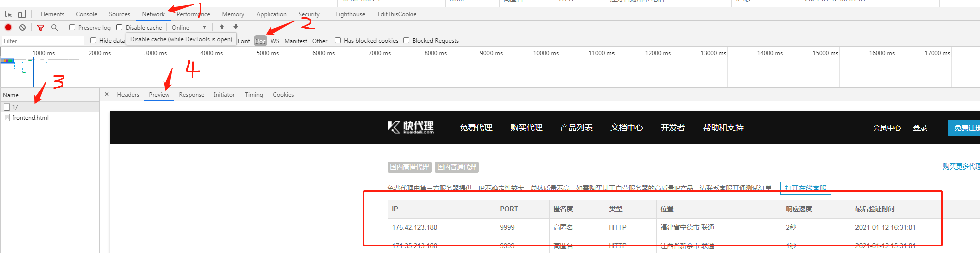The height and width of the screenshot is (253, 980).
Task: Select request named 1/
Action: coord(50,107)
